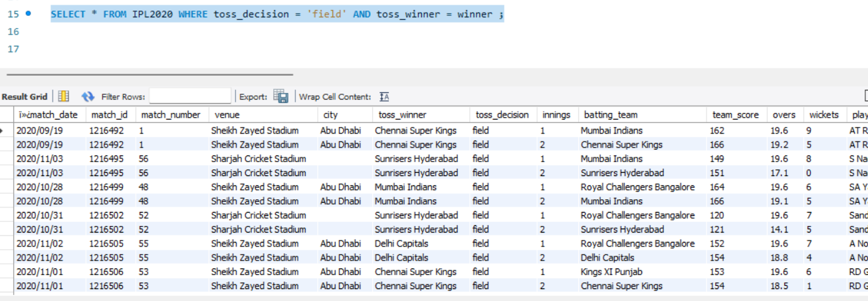The width and height of the screenshot is (868, 301).
Task: Select the wickets cell showing 9
Action: (x=824, y=131)
